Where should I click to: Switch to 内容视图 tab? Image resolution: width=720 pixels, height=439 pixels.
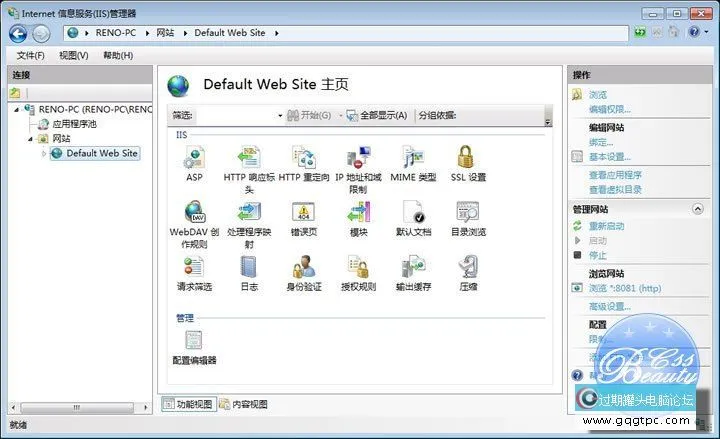[244, 404]
